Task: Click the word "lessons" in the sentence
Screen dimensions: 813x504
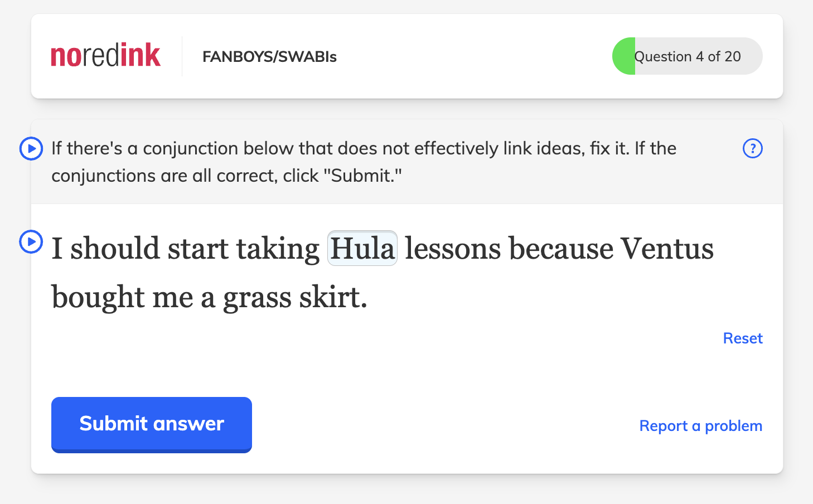Action: 453,248
